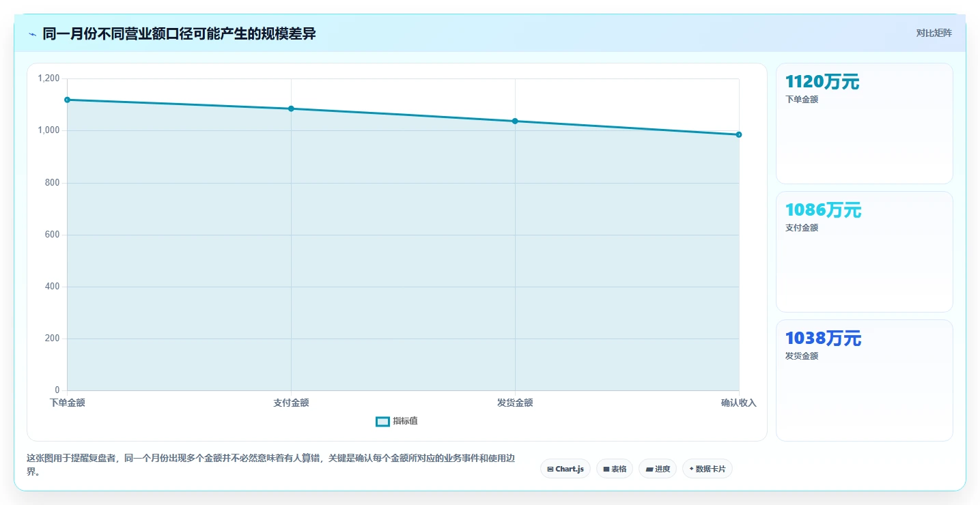980x505 pixels.
Task: Click the 支付金额 label under 1086万元
Action: [802, 228]
